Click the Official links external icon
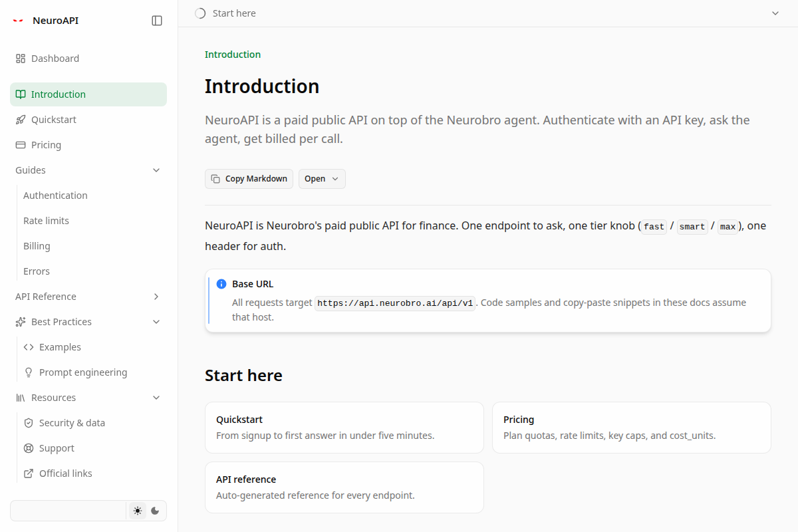Image resolution: width=798 pixels, height=532 pixels. 29,473
